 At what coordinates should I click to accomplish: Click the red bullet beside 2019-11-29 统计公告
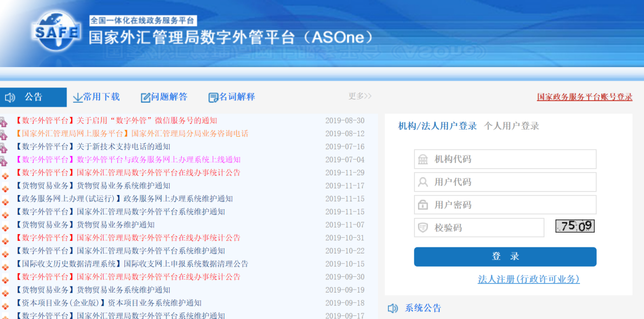pos(5,176)
